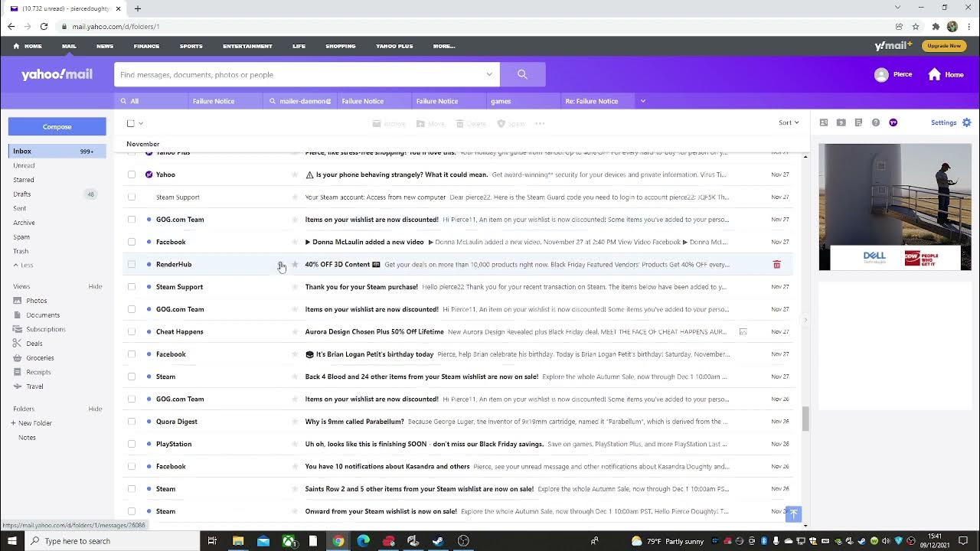Viewport: 980px width, 551px height.
Task: Open Chrome from the Windows taskbar
Action: pyautogui.click(x=338, y=541)
